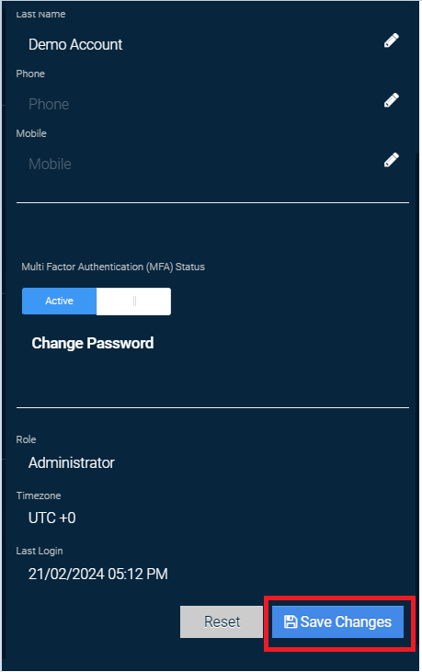Click the Role label text
This screenshot has width=422, height=672.
coord(26,439)
